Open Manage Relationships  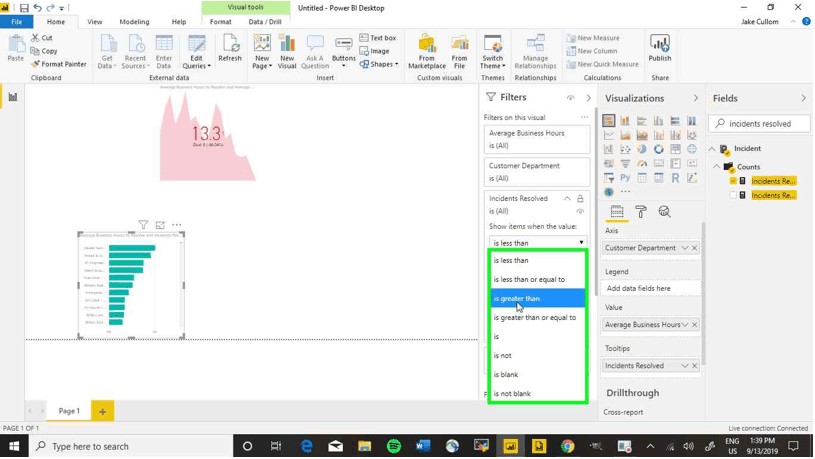[x=535, y=51]
